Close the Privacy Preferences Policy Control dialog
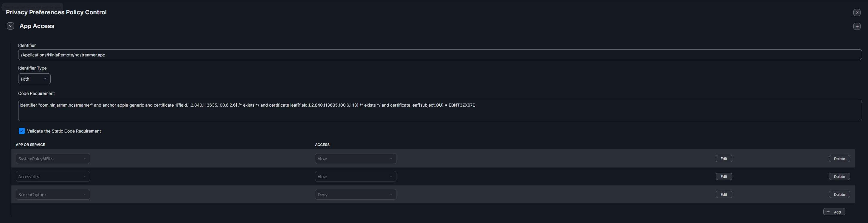Image resolution: width=868 pixels, height=223 pixels. point(857,13)
